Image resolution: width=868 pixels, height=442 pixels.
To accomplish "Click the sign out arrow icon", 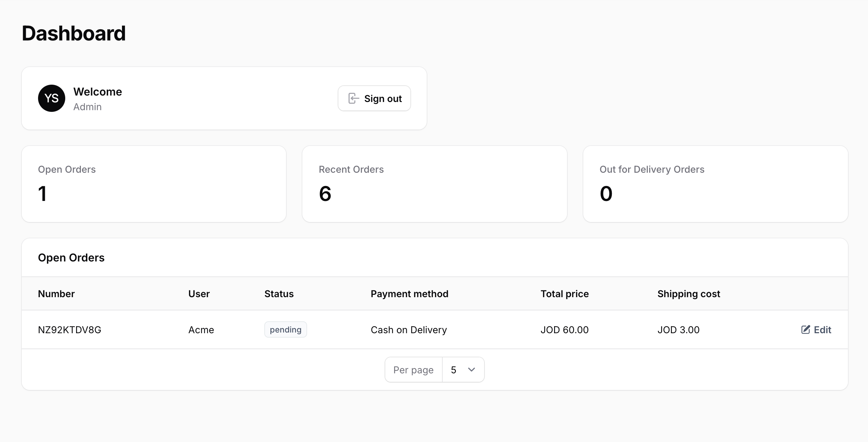I will pyautogui.click(x=353, y=99).
